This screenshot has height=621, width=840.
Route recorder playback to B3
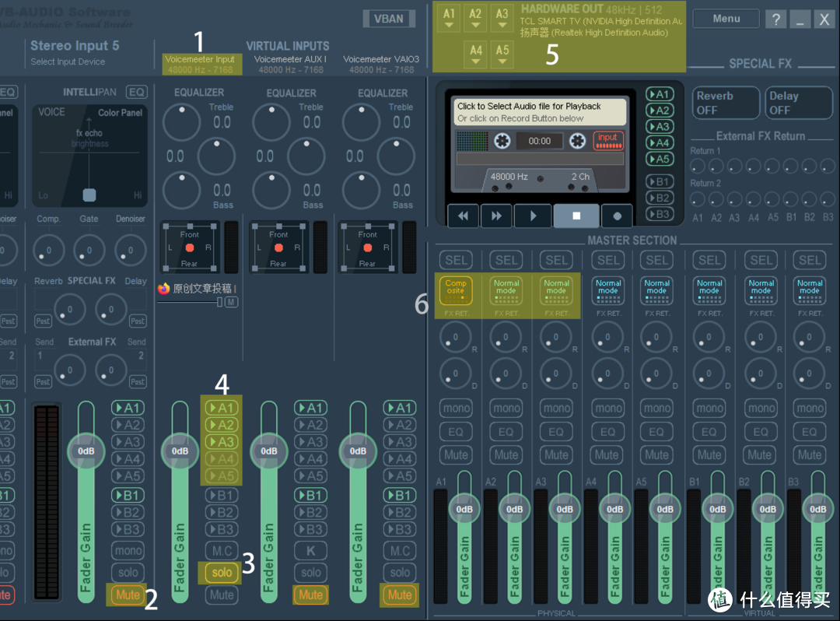tap(660, 214)
